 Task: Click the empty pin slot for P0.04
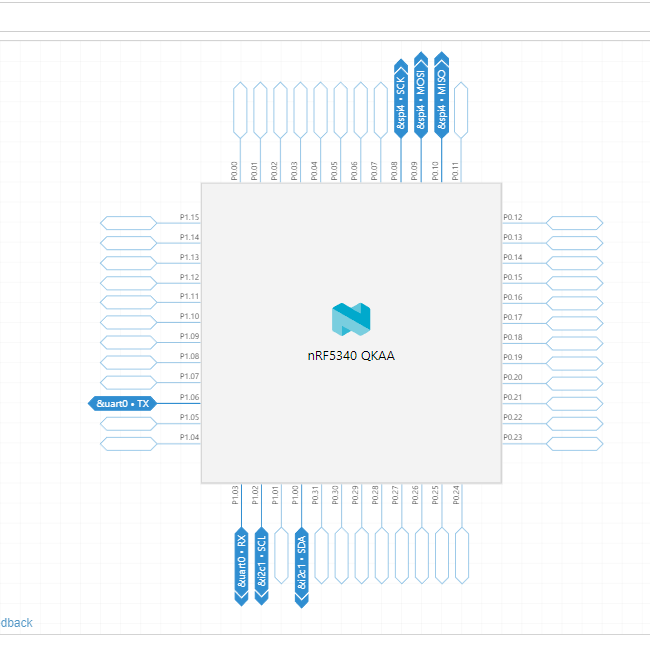coord(320,110)
